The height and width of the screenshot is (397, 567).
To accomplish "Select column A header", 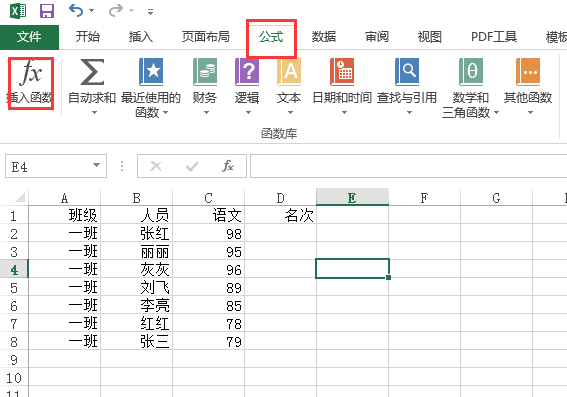I will [64, 197].
